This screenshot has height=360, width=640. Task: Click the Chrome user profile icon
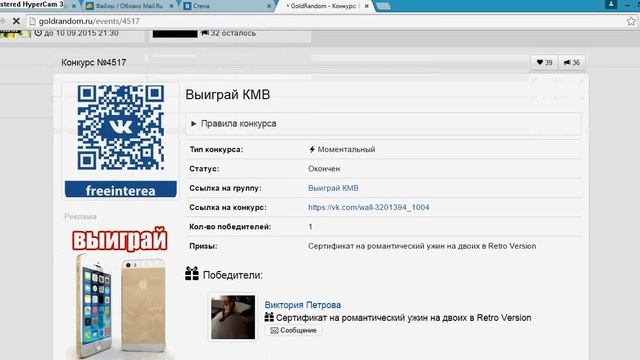click(x=611, y=4)
